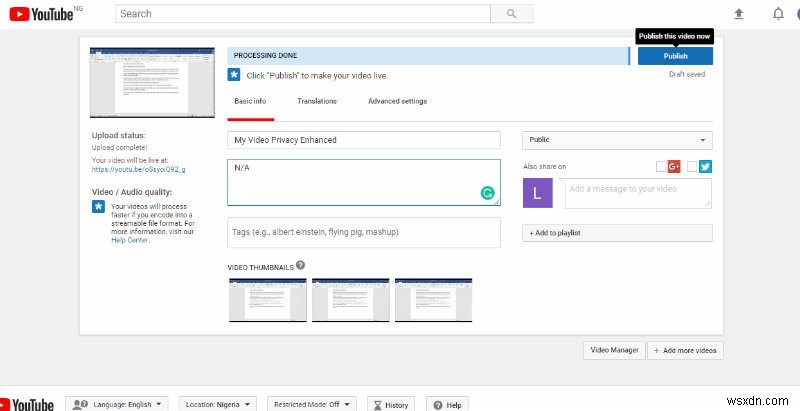Click the large video preview thumbnail
The height and width of the screenshot is (411, 800).
(x=152, y=83)
